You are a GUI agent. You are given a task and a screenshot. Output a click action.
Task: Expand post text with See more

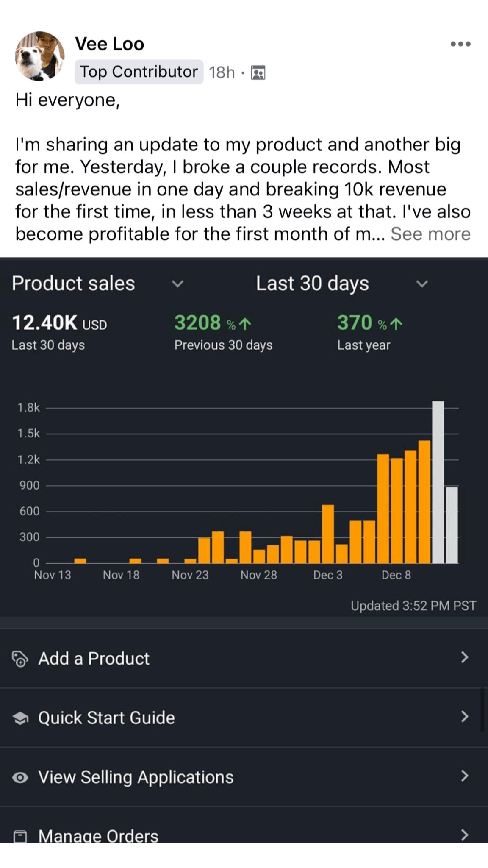(430, 234)
